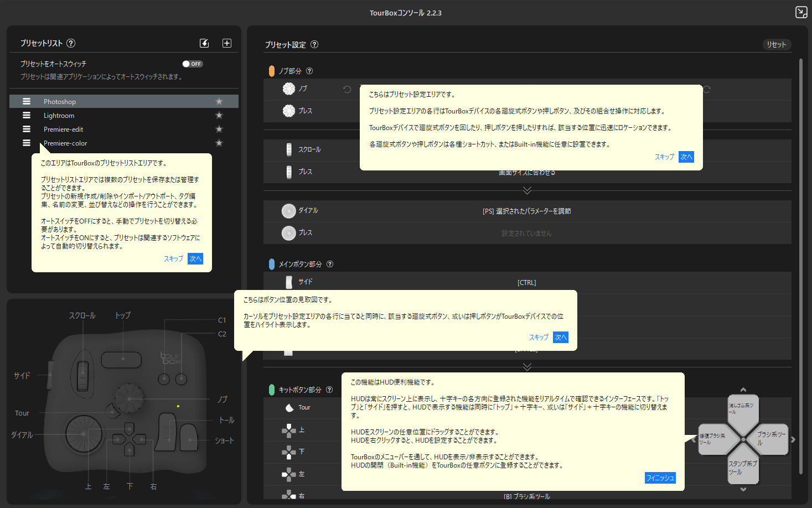Viewport: 812px width, 508px height.
Task: Click the star icon on Photoshop preset
Action: [219, 101]
